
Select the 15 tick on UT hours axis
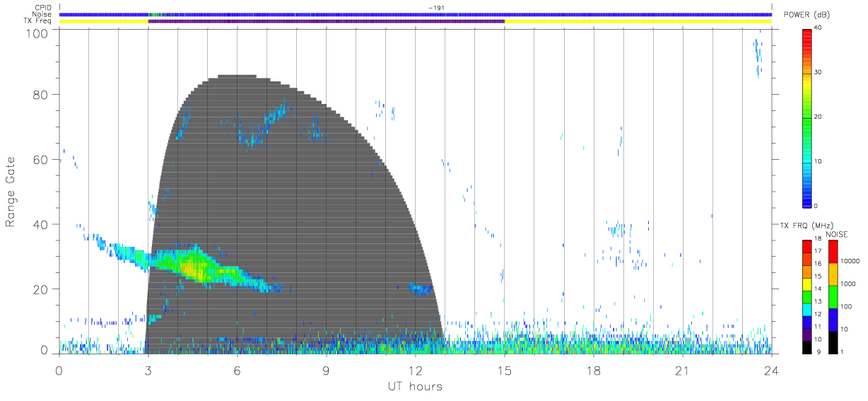505,371
